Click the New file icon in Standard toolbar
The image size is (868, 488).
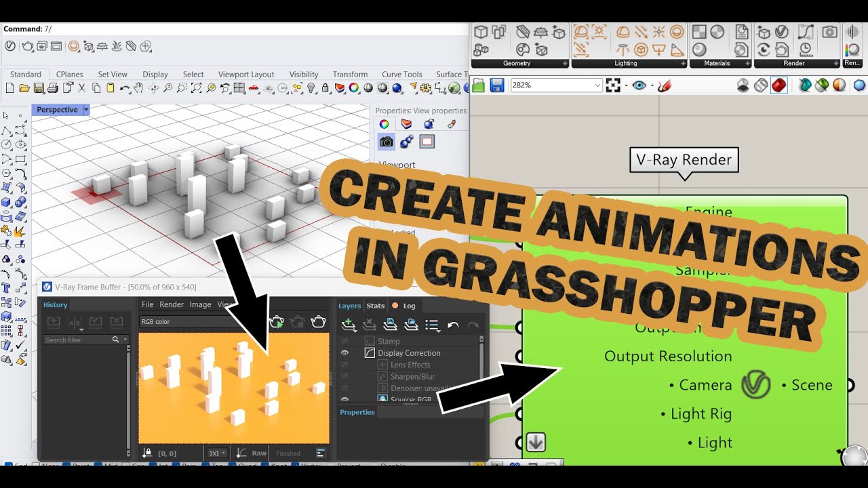(x=9, y=88)
